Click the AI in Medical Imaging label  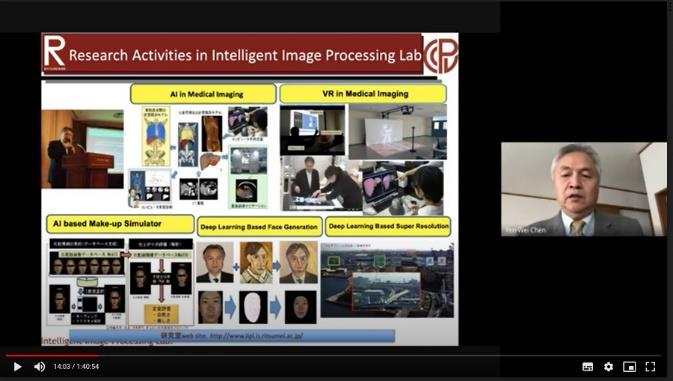pyautogui.click(x=203, y=94)
